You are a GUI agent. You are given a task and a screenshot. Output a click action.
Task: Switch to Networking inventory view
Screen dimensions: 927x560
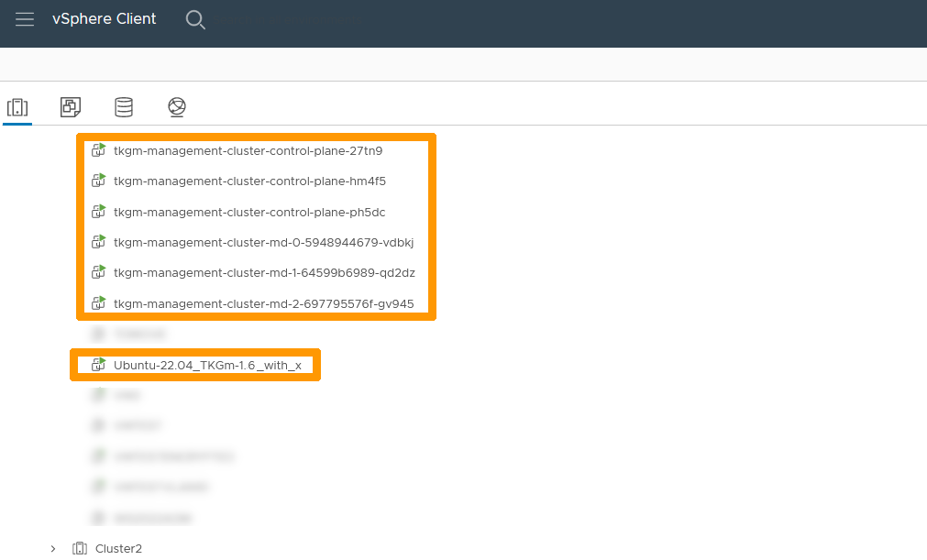[177, 107]
